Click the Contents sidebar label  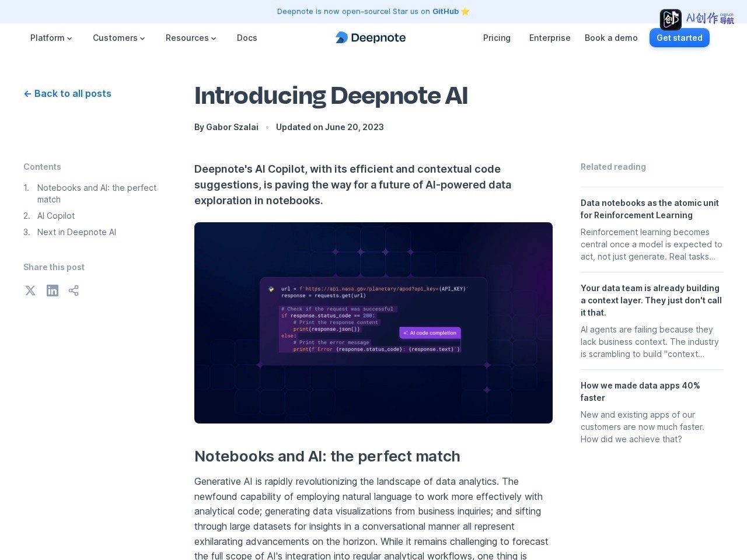coord(42,167)
